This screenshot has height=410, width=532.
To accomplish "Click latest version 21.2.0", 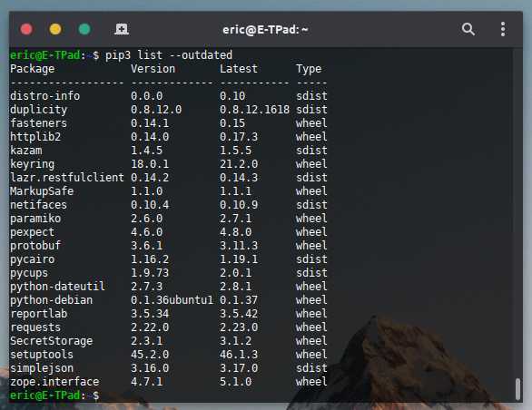I will point(239,164).
